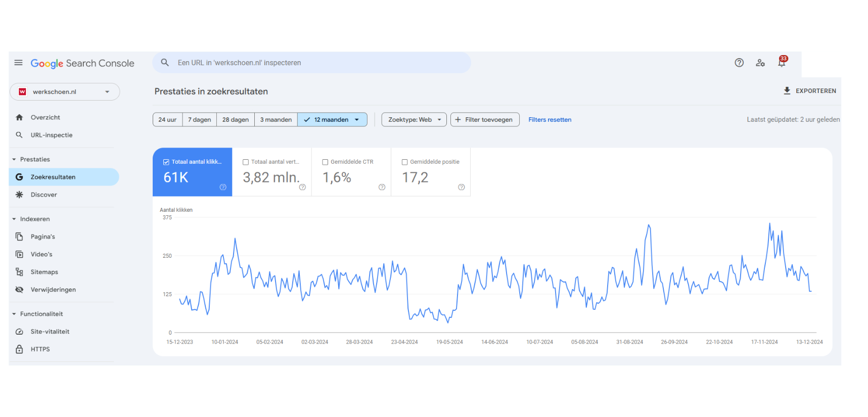Viewport: 868px width, 417px height.
Task: Click the Pagina's pages icon
Action: coord(19,237)
